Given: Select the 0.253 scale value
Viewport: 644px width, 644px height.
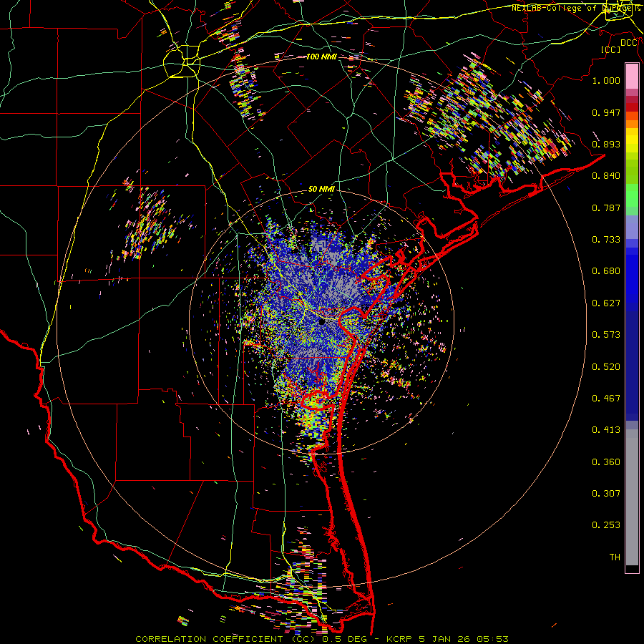Looking at the screenshot, I should pyautogui.click(x=606, y=525).
